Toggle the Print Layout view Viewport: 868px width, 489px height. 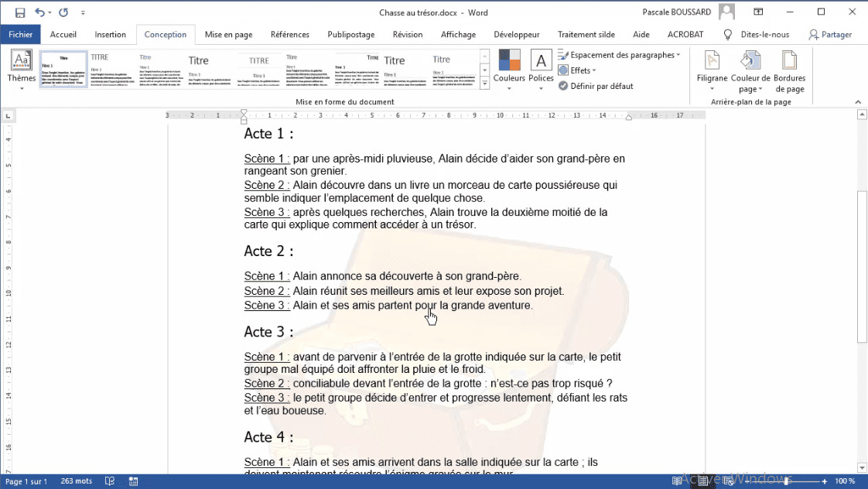point(702,481)
